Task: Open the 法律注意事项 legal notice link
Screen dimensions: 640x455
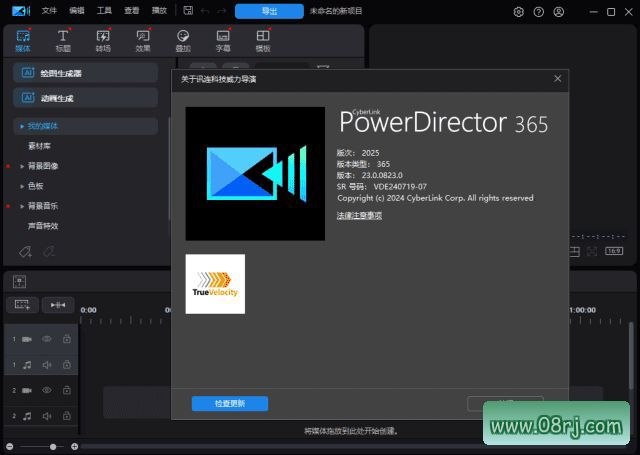Action: (x=359, y=215)
